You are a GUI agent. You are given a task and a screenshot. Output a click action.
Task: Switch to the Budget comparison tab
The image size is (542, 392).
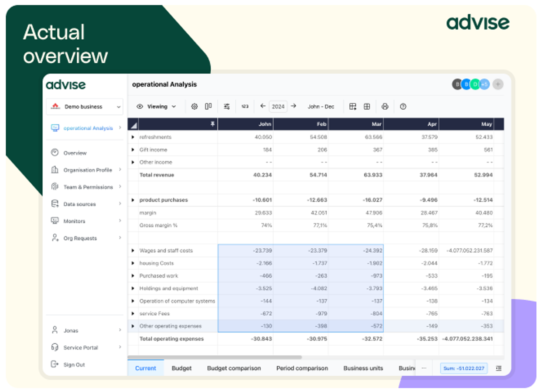(x=234, y=368)
